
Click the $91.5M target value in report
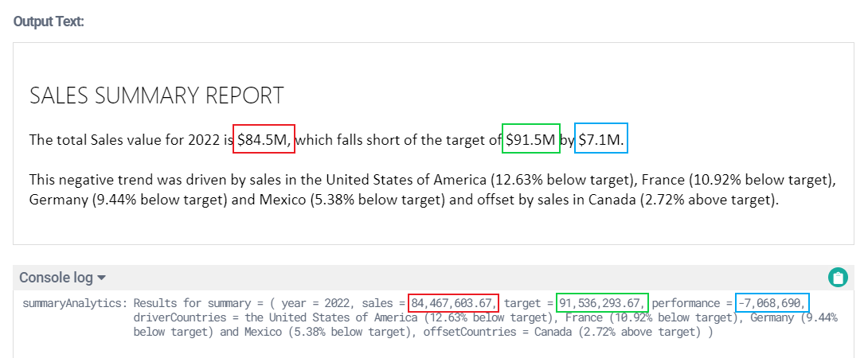tap(530, 140)
